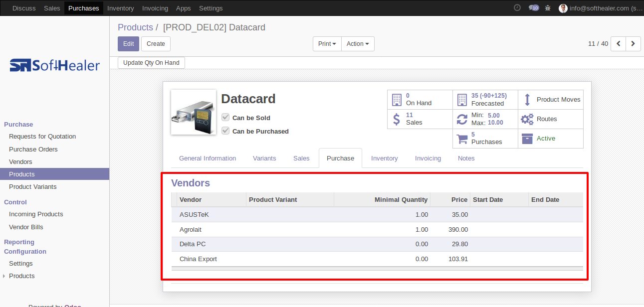Click the Forecasted building icon
The height and width of the screenshot is (307, 644).
point(462,100)
